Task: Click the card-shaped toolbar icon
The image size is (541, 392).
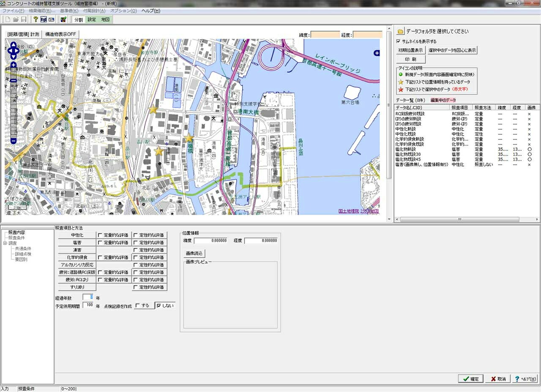Action: coord(52,19)
